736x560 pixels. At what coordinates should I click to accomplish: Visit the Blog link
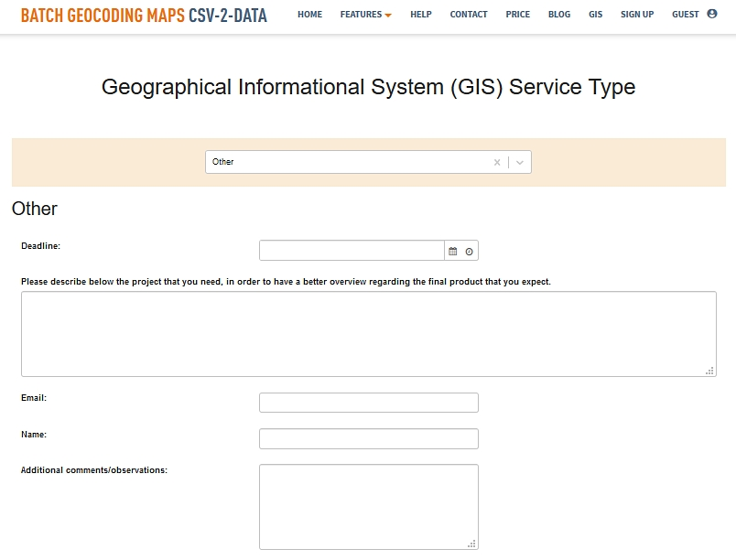point(559,15)
